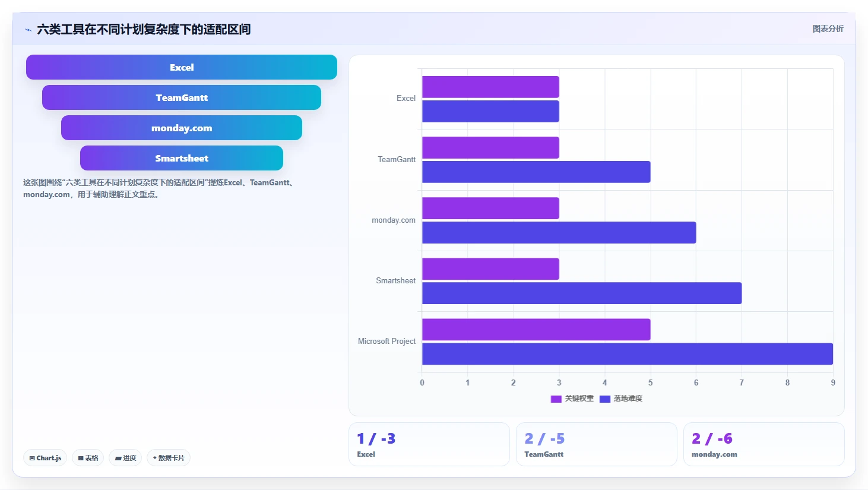Click the monday.com blue bar
The width and height of the screenshot is (868, 490).
pyautogui.click(x=559, y=232)
